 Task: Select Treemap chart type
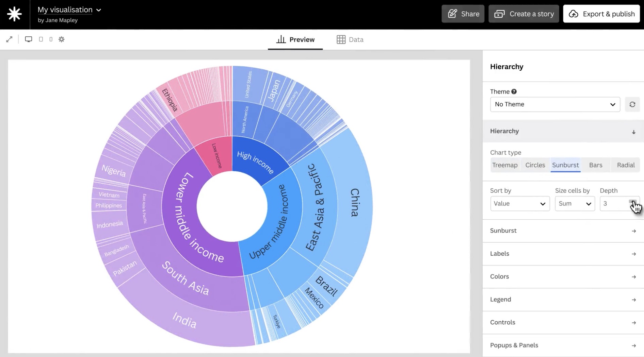(x=504, y=165)
